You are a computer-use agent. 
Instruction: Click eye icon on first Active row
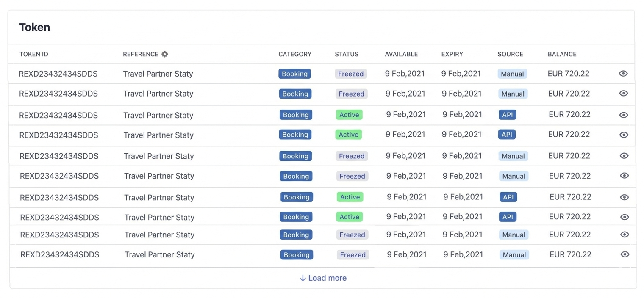(x=623, y=115)
